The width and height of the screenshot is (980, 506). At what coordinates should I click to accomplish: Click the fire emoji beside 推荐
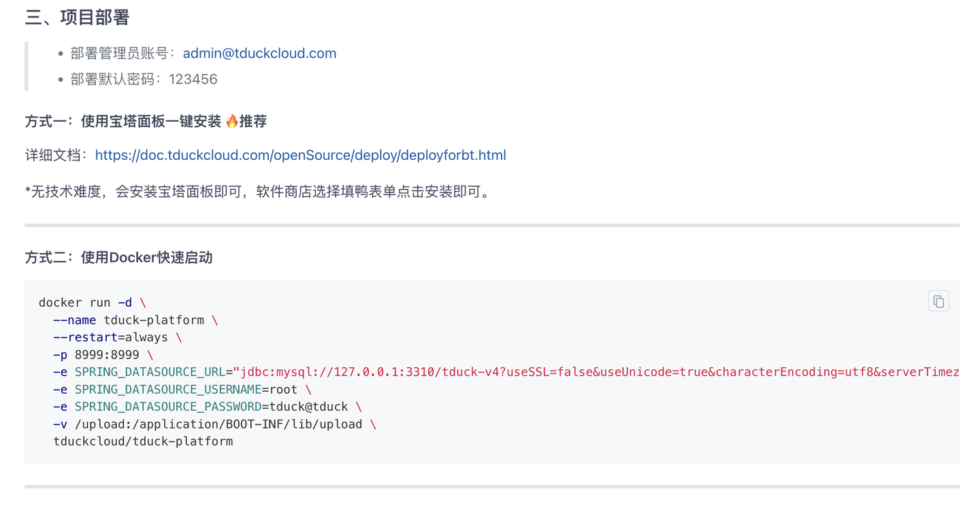pyautogui.click(x=231, y=121)
